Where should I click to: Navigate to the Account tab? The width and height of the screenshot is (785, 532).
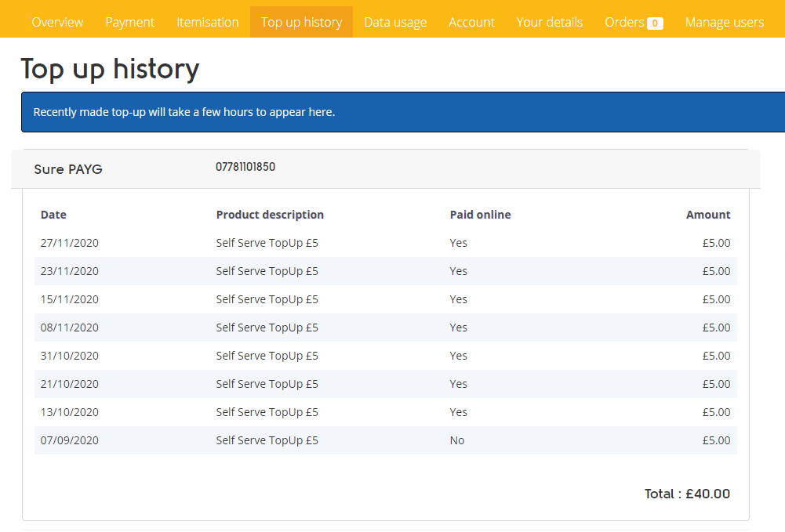click(471, 22)
